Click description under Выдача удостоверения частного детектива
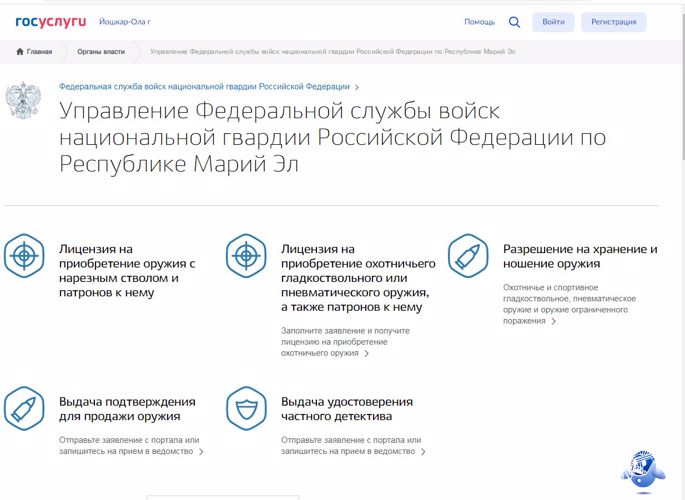This screenshot has height=500, width=685. (x=351, y=445)
